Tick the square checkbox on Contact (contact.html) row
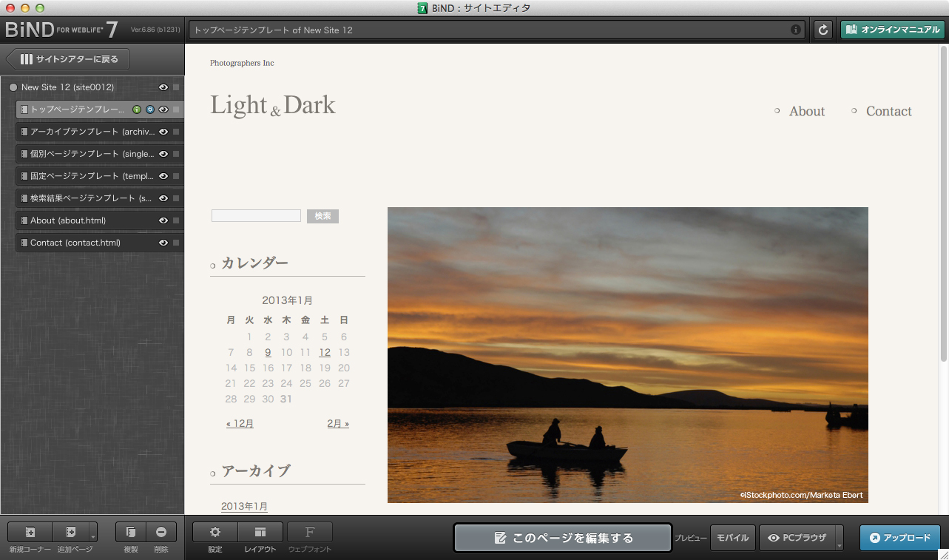The width and height of the screenshot is (949, 560). point(176,243)
